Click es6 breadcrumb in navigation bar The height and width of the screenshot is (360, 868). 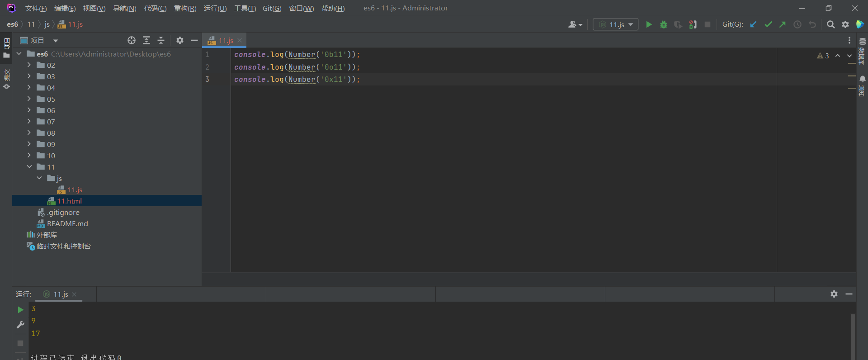point(13,24)
